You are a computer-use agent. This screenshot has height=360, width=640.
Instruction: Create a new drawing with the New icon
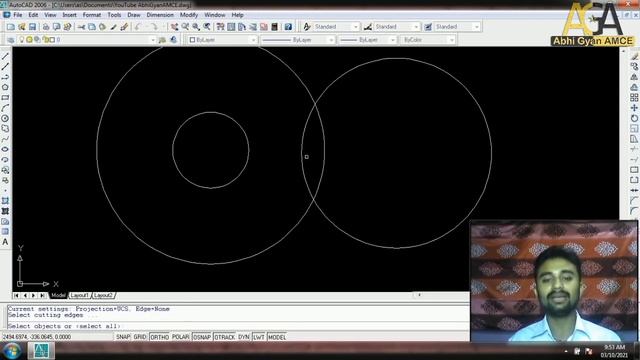[11, 27]
